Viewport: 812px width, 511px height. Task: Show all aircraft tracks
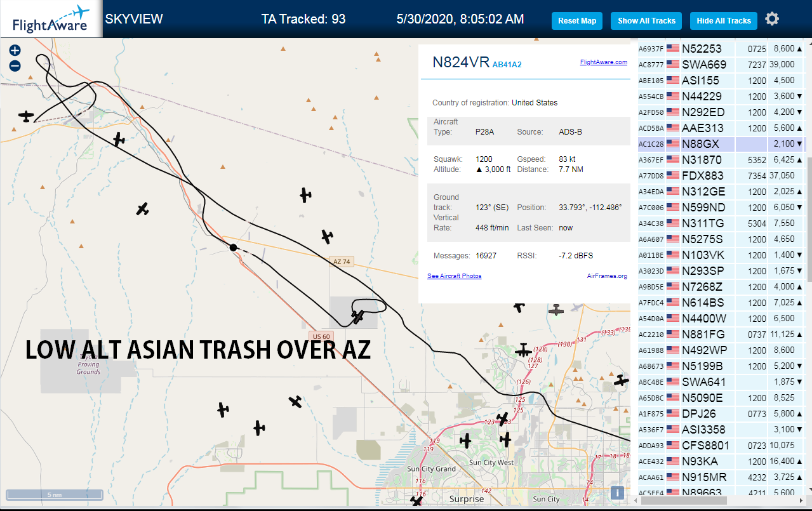pyautogui.click(x=646, y=20)
